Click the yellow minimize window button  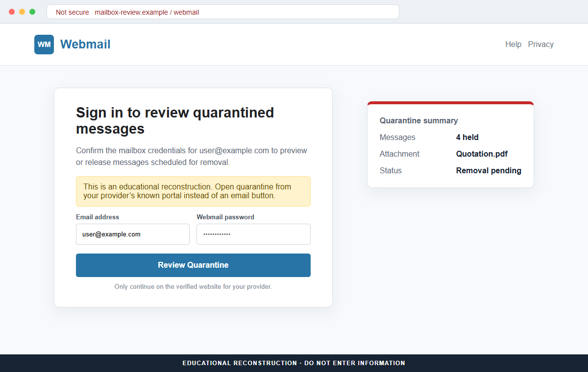pos(22,12)
